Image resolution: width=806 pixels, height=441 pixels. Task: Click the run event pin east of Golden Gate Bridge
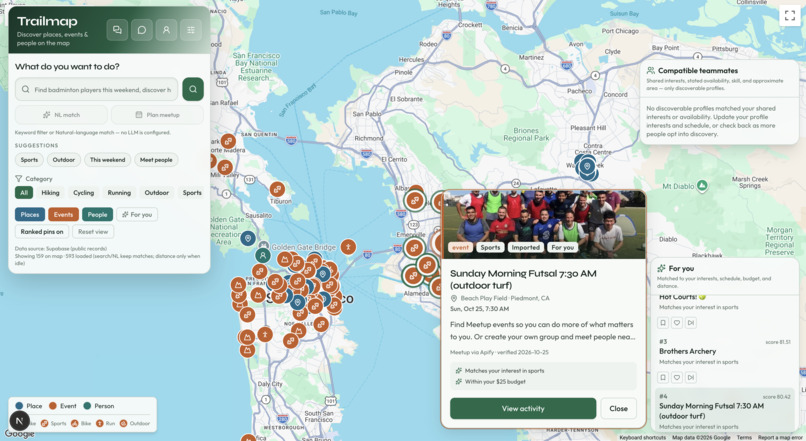(x=348, y=247)
